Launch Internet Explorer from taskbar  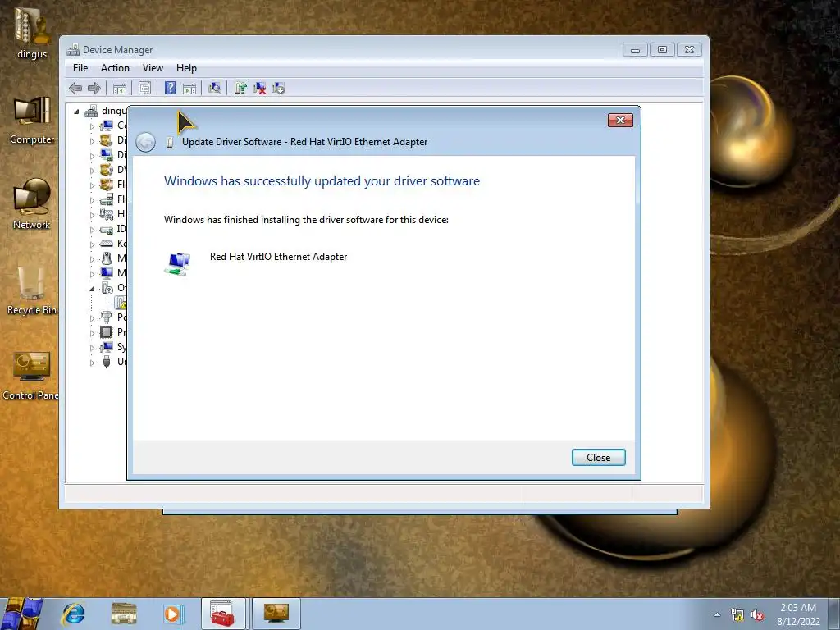73,614
